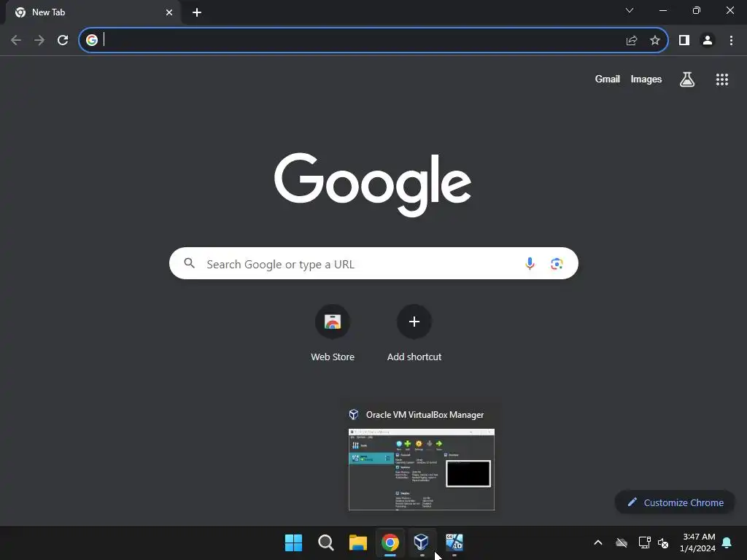Click the Chrome taskbar icon
Screen dimensions: 747x560
pyautogui.click(x=390, y=542)
